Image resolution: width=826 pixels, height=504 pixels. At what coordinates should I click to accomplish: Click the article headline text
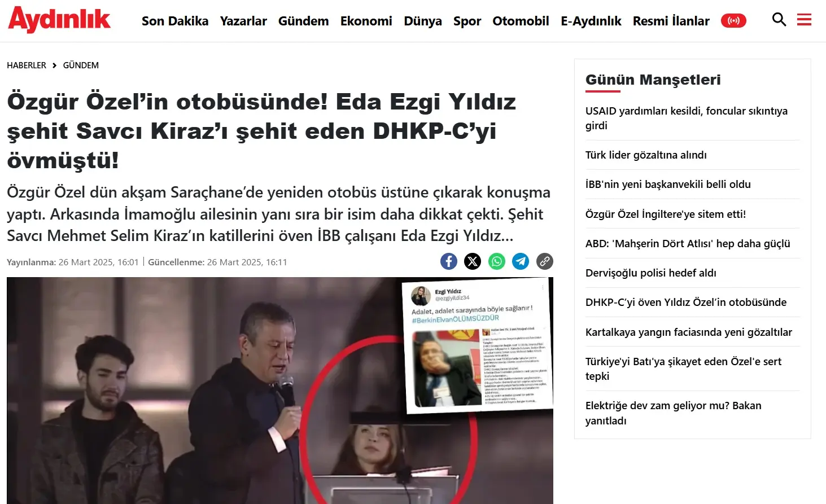coord(261,131)
